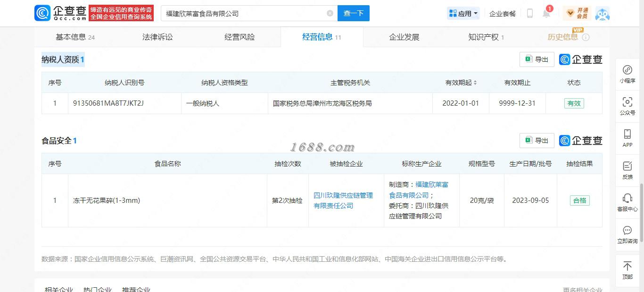Select taxpayer ID 91350681MA8T7JKT2J
This screenshot has height=292, width=644.
[x=108, y=103]
